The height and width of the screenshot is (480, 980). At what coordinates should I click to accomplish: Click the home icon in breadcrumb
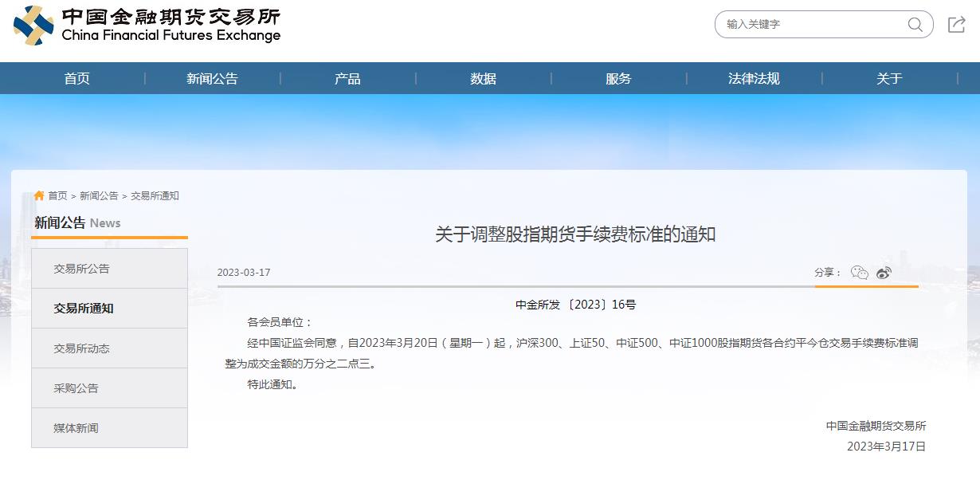tap(39, 195)
